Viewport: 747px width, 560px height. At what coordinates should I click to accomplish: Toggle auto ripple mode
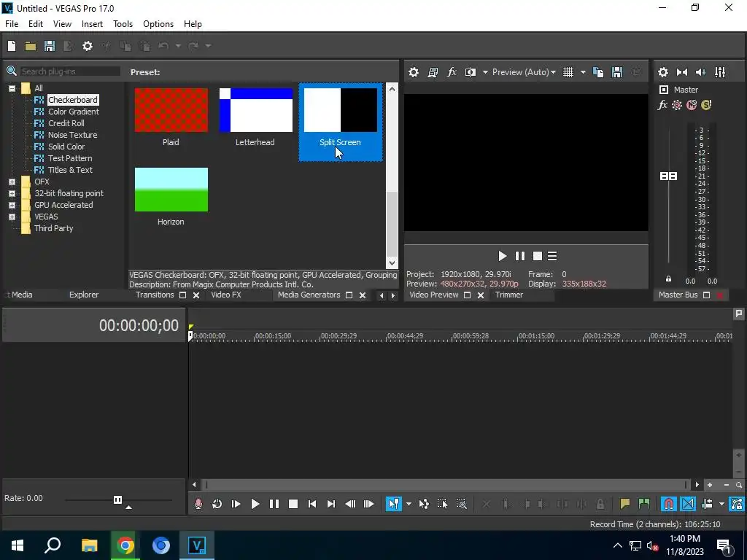pos(707,504)
